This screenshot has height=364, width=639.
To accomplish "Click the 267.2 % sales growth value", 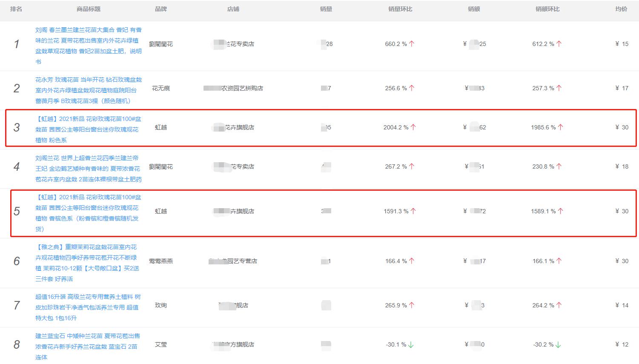I will pos(396,166).
